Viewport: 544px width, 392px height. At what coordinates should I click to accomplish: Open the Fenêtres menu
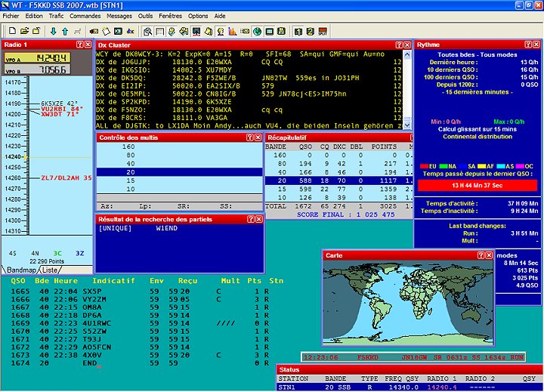click(170, 15)
